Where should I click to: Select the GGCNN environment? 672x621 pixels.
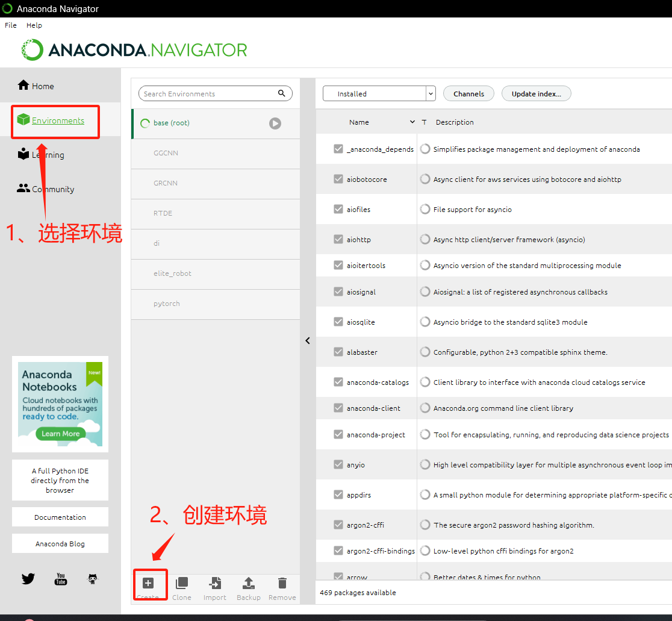tap(216, 154)
